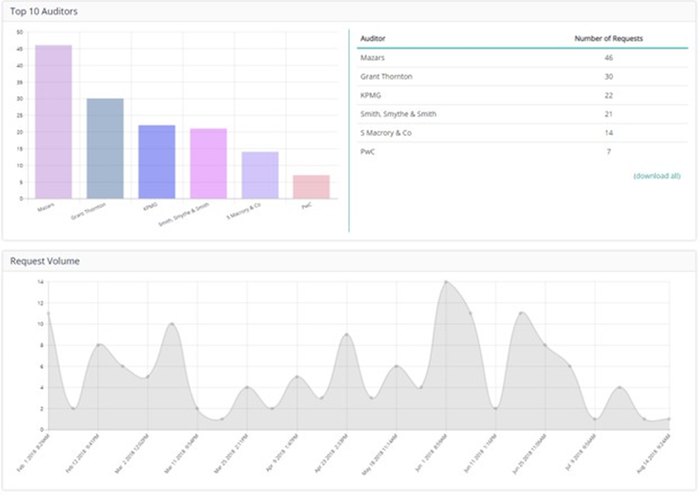This screenshot has height=495, width=700.
Task: Click the Mazars bar in chart
Action: [53, 121]
